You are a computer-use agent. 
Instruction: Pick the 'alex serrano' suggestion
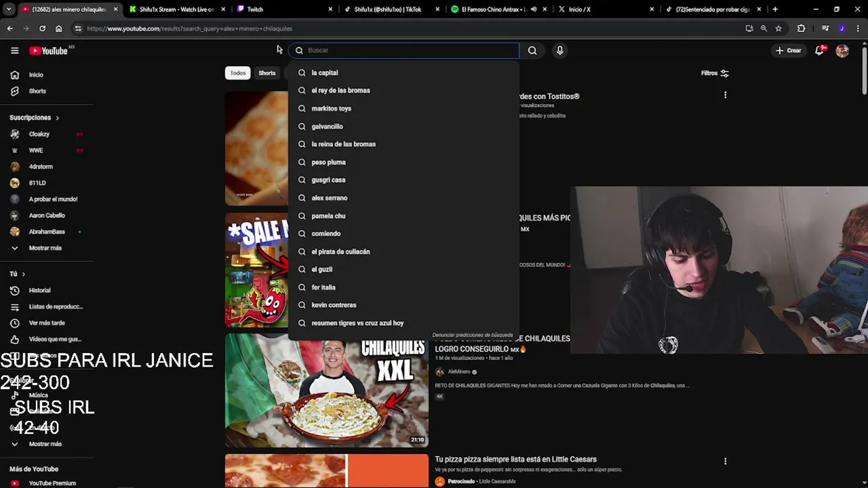[404, 198]
